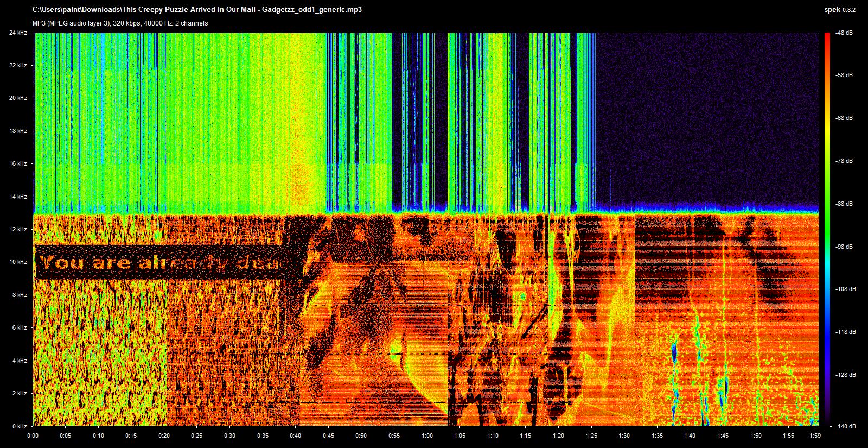Select the 0:45 time axis marker
The image size is (868, 448).
[x=329, y=436]
